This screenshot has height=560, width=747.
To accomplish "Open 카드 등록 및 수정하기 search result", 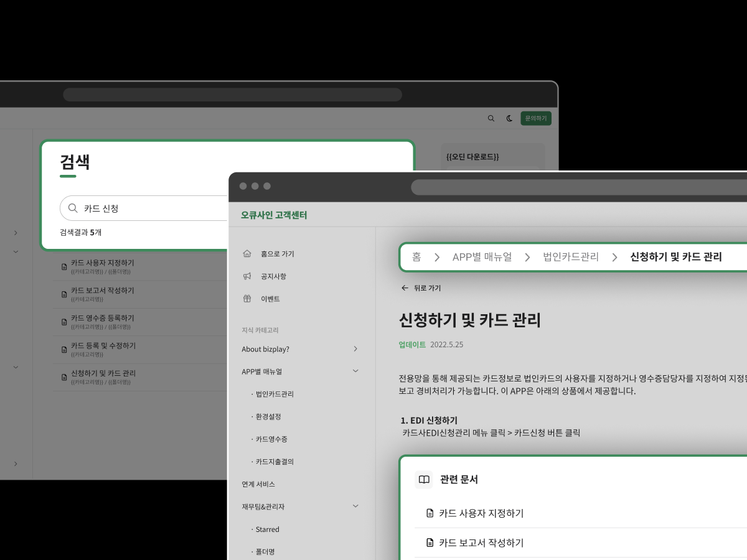I will (x=103, y=345).
